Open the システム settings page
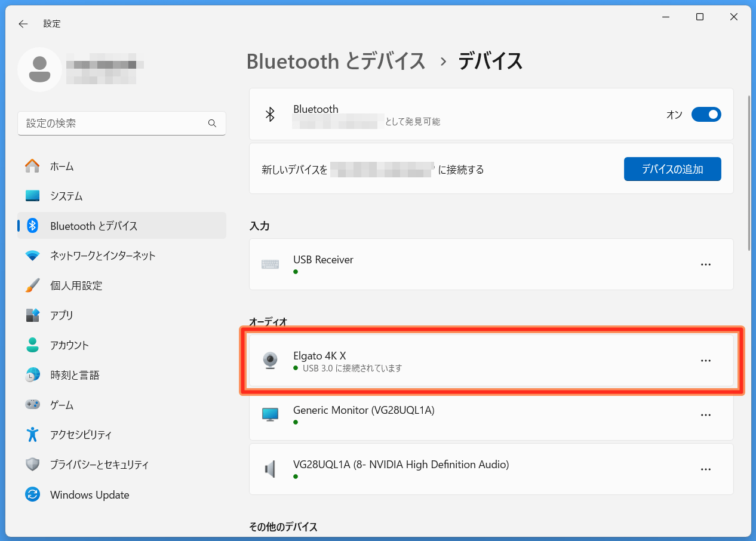This screenshot has height=541, width=756. tap(122, 196)
